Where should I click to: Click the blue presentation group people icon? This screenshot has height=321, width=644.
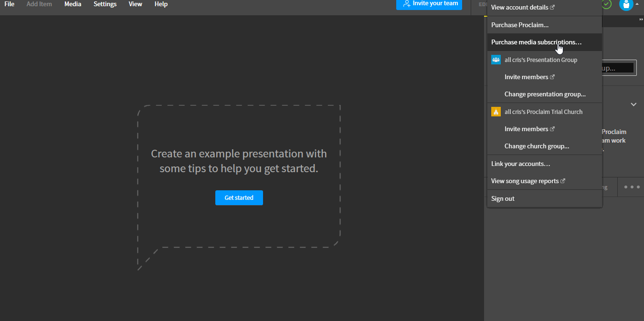[x=496, y=60]
